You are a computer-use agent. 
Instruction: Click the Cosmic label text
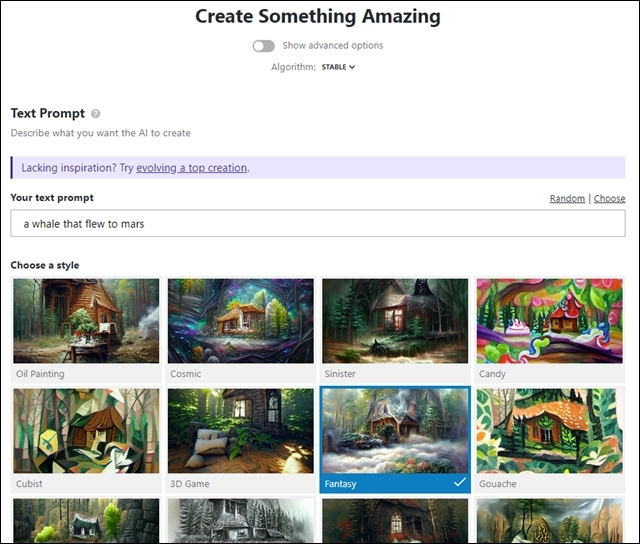(185, 374)
